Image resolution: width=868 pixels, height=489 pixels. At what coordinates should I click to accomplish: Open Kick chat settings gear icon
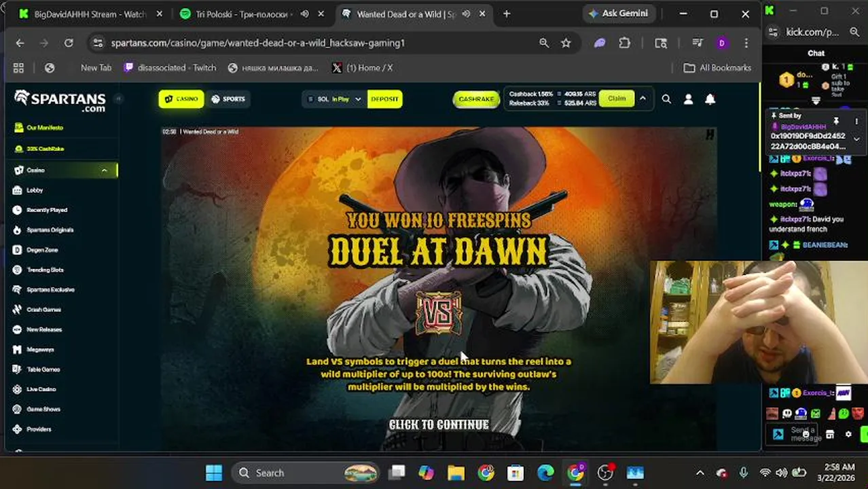pos(848,434)
